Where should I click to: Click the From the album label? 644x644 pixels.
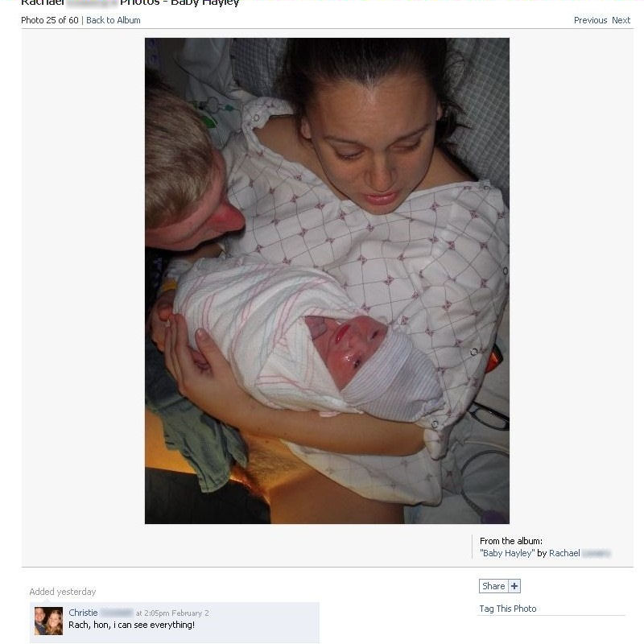511,541
